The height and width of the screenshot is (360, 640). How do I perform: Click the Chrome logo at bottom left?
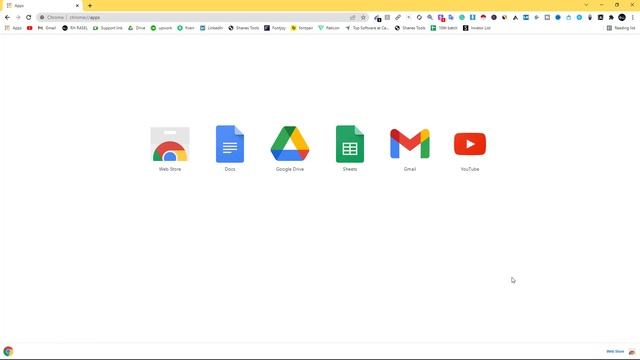pos(8,351)
